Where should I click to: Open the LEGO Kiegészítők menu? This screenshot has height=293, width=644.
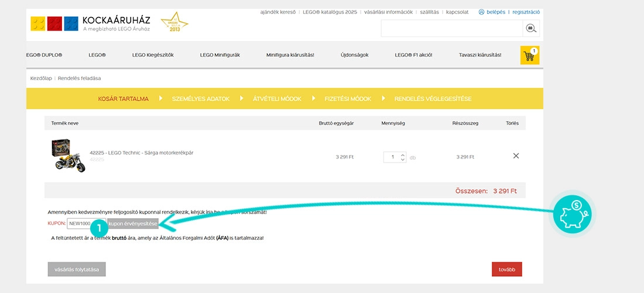point(153,55)
